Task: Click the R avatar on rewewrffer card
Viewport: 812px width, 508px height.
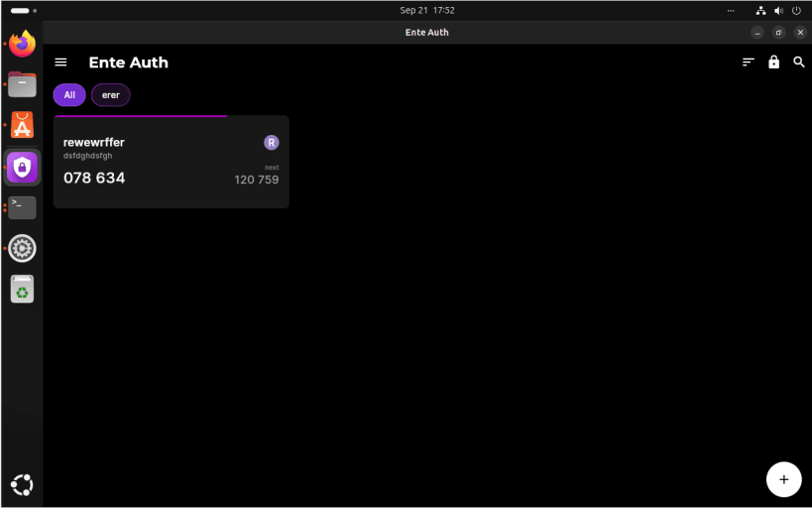Action: tap(272, 143)
